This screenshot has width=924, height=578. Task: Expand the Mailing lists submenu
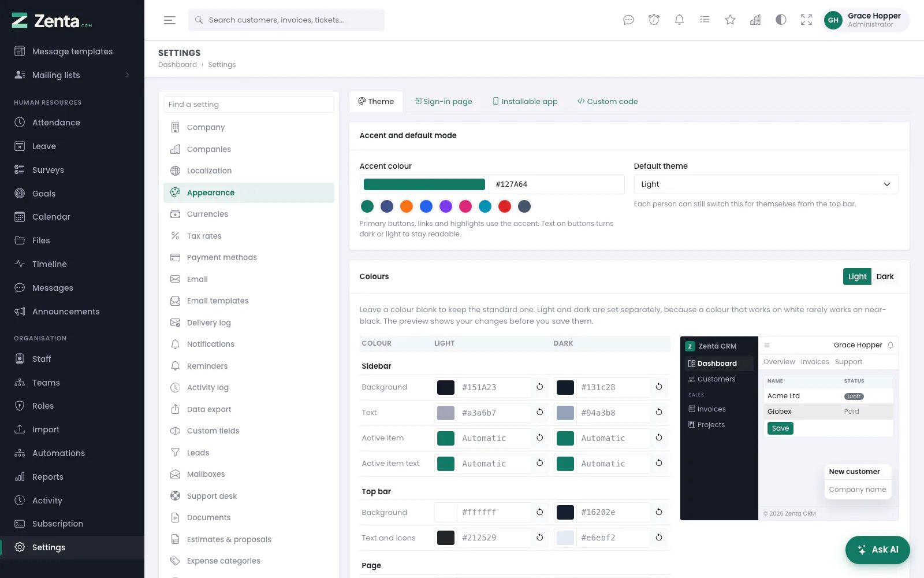pyautogui.click(x=72, y=75)
